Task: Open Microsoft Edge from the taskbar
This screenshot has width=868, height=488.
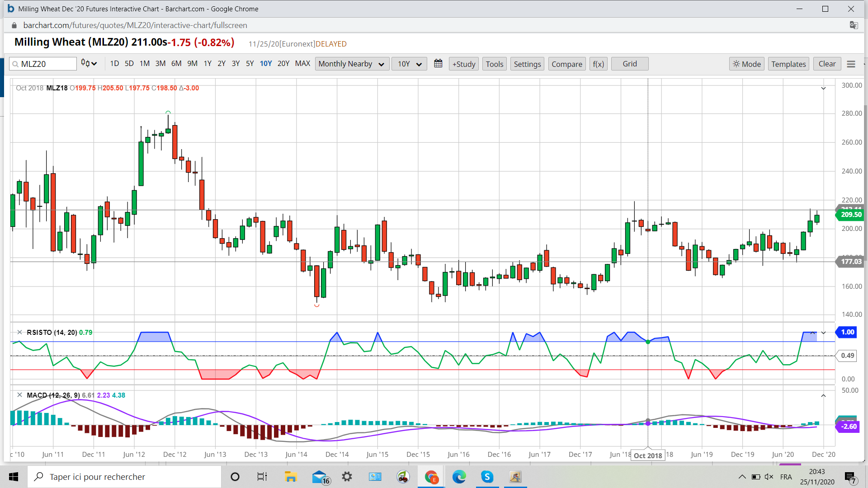Action: (x=459, y=477)
